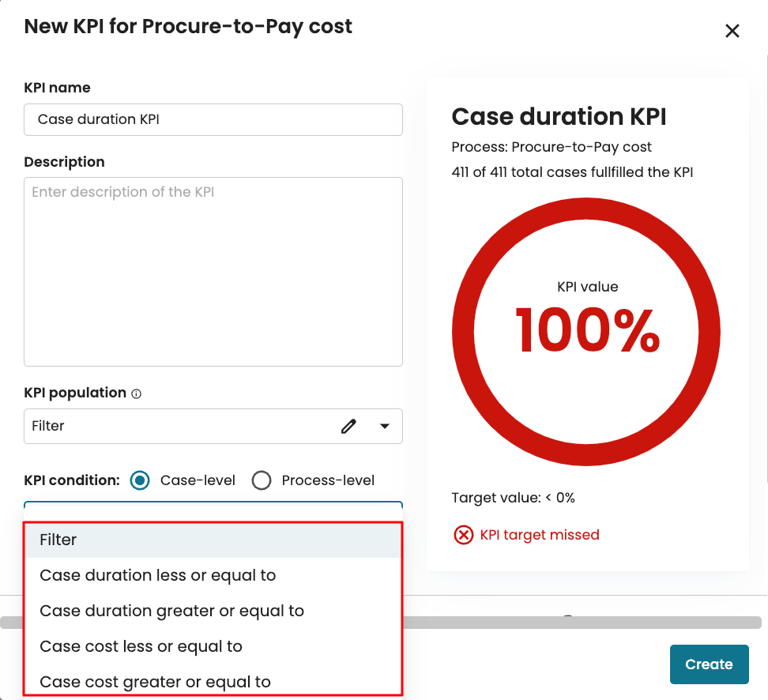Click the KPI population info icon

pyautogui.click(x=136, y=393)
